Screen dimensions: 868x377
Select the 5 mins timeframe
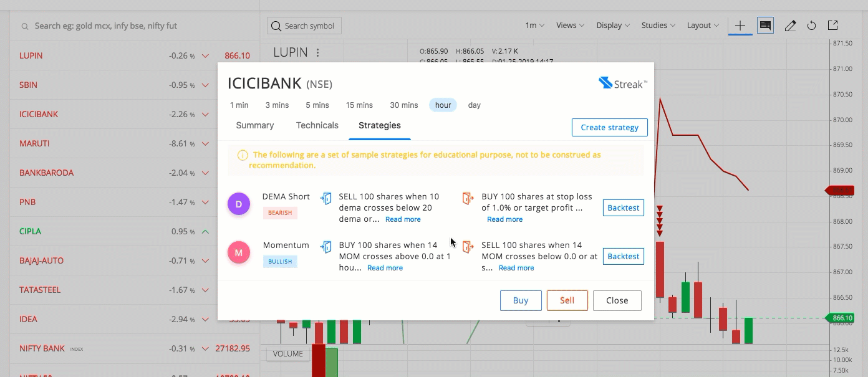(317, 105)
